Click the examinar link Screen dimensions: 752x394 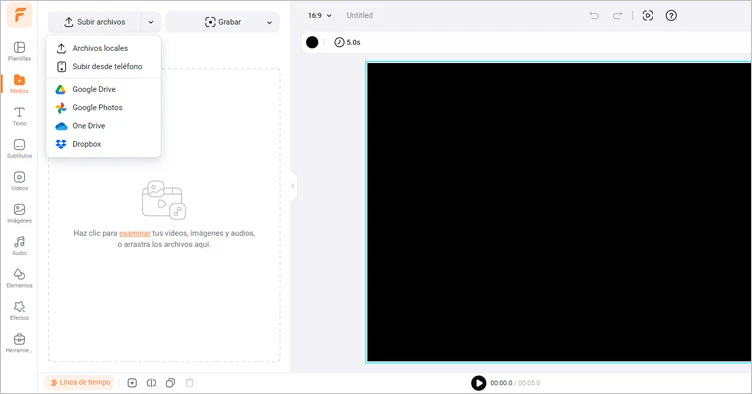(x=135, y=233)
